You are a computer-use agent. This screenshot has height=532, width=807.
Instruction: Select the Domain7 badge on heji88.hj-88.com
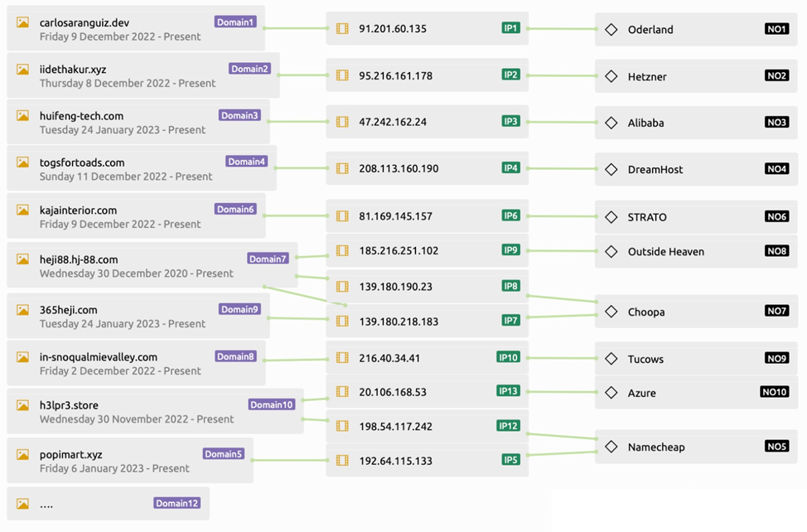point(268,259)
